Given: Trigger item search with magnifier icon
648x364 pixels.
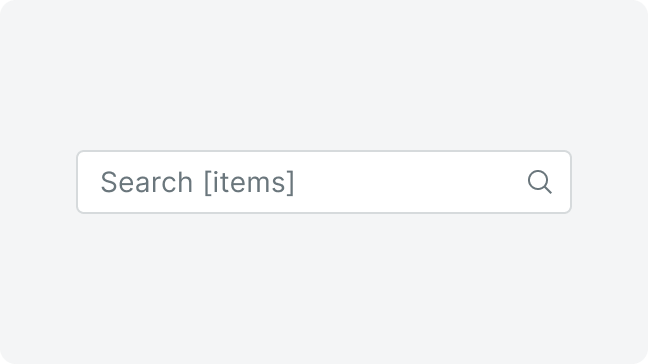Looking at the screenshot, I should (539, 182).
